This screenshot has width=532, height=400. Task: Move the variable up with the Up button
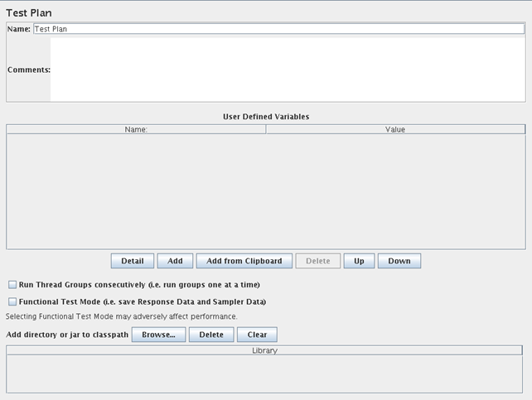(359, 261)
